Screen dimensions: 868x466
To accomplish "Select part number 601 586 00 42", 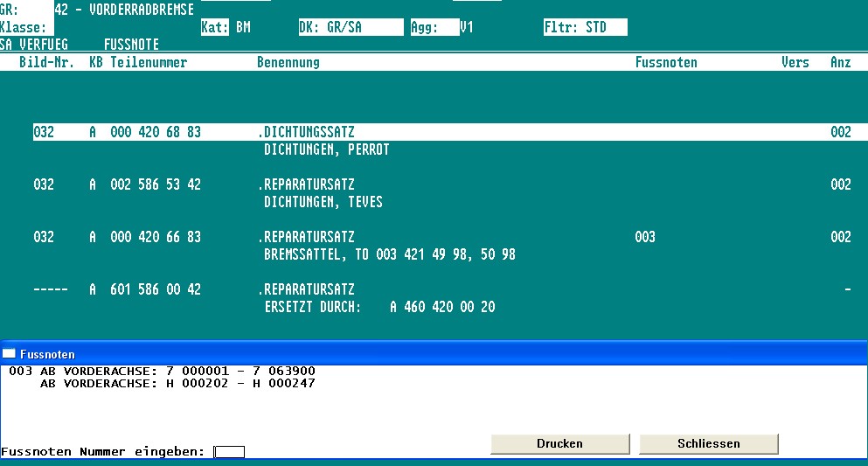I will [156, 289].
